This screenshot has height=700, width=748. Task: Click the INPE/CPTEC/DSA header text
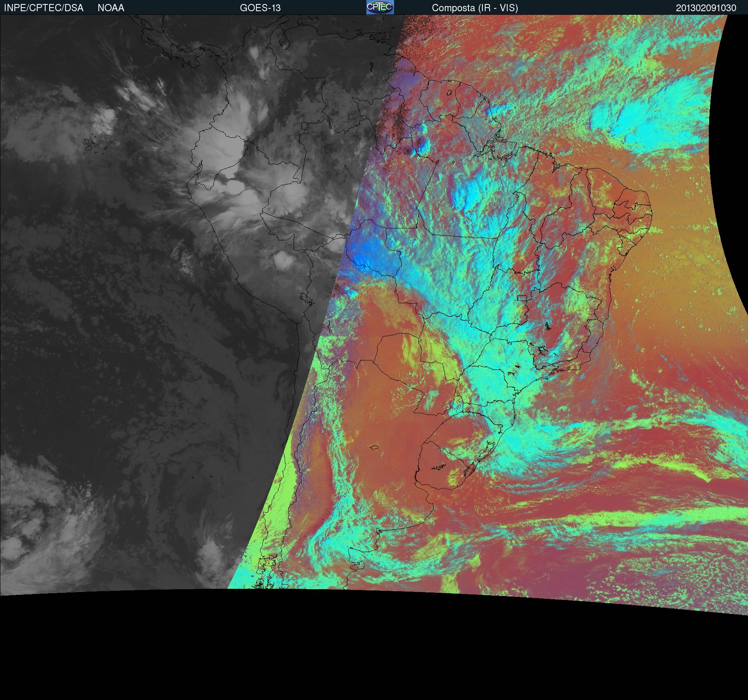click(x=44, y=8)
